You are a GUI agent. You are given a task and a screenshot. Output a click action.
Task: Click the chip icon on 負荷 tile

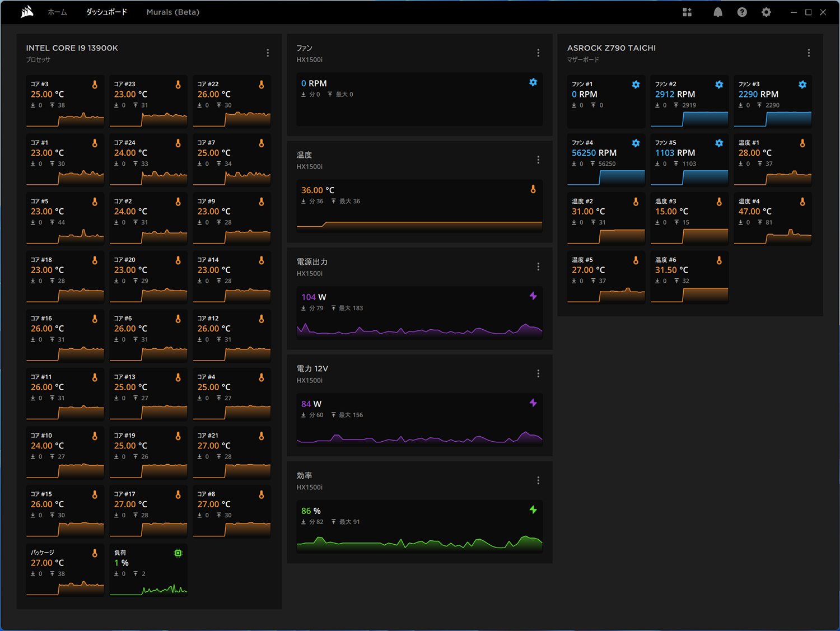(178, 553)
